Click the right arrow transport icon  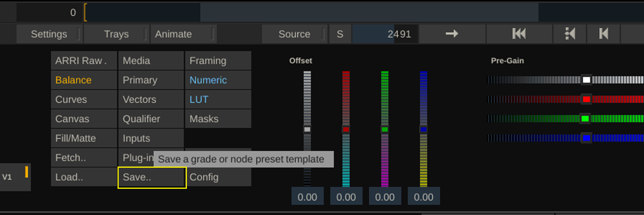(452, 34)
